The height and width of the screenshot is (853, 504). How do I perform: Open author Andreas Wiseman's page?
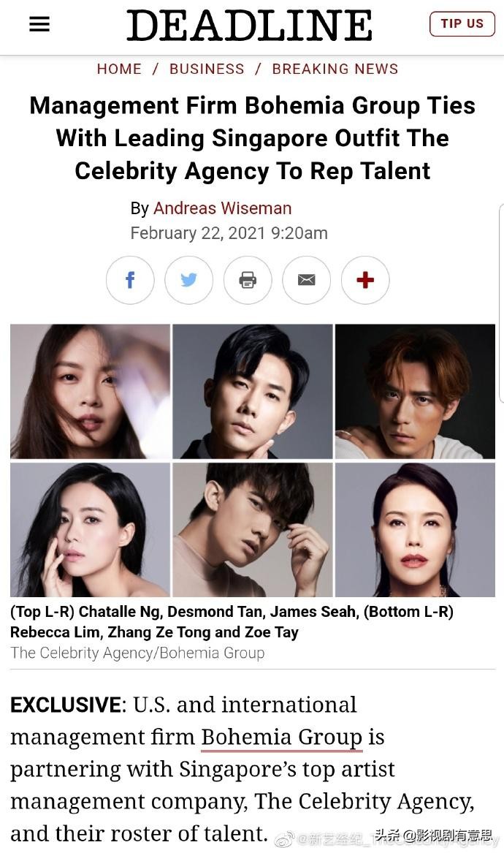[222, 208]
